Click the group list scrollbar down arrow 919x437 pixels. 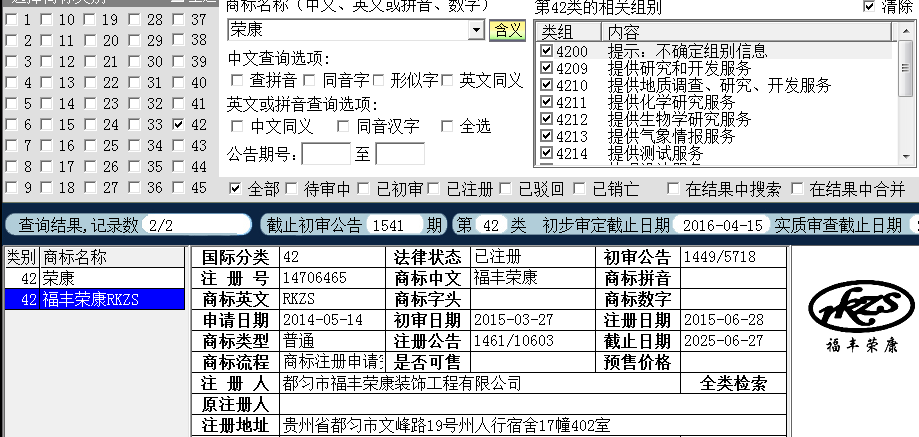click(907, 157)
